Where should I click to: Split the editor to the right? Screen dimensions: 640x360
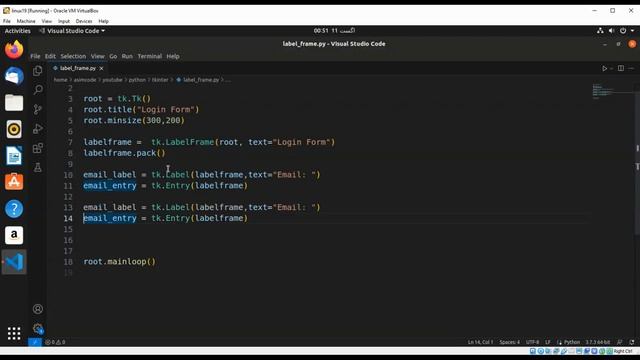(x=621, y=68)
